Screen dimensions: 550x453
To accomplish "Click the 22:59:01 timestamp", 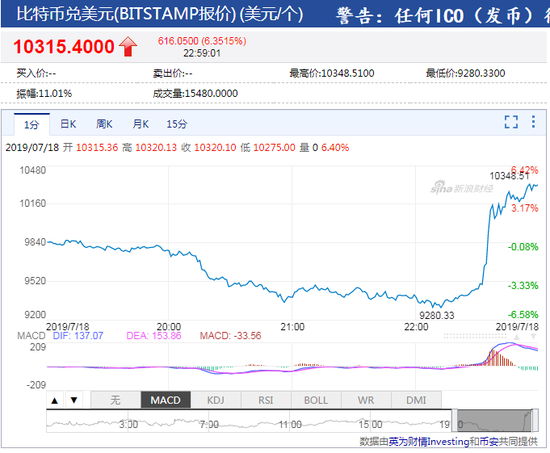I will pyautogui.click(x=202, y=53).
